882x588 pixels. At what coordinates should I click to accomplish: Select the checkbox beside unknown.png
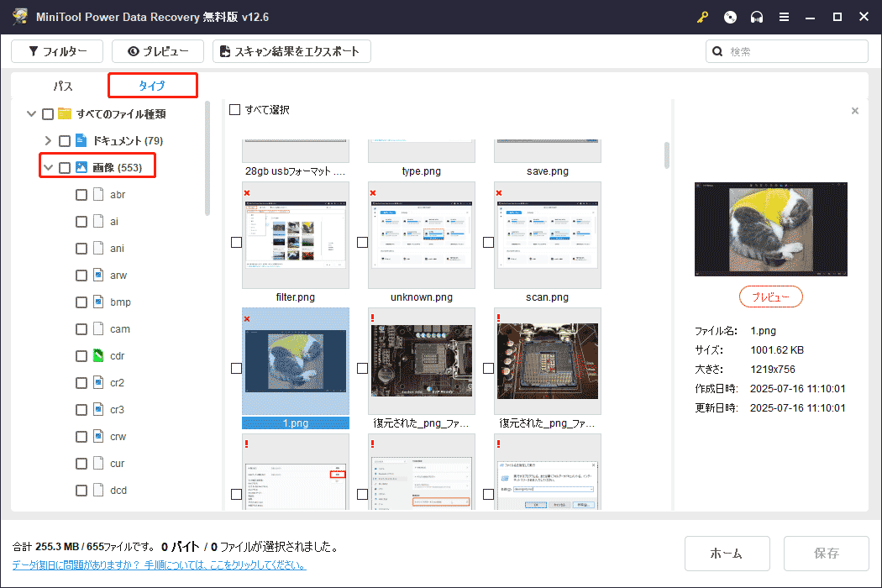click(362, 242)
